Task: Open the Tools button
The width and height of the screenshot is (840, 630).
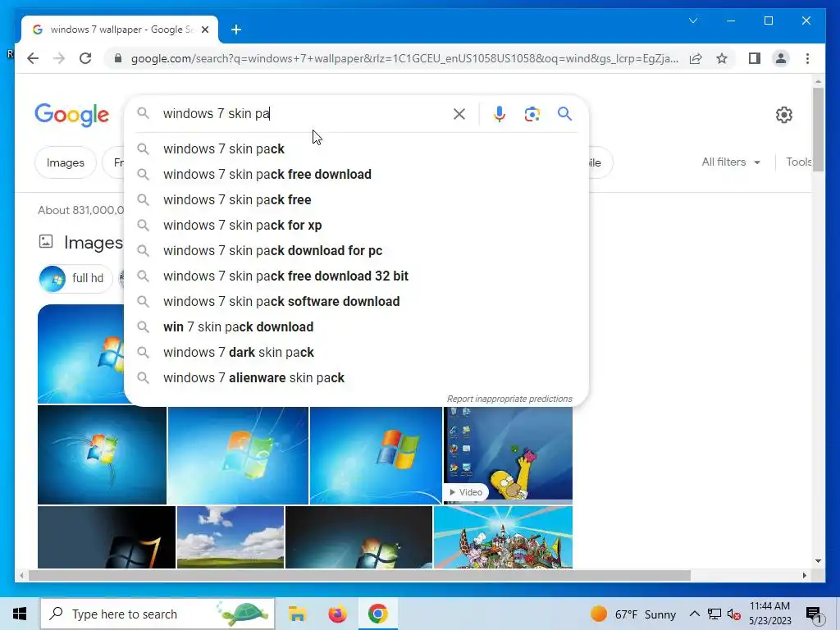Action: click(x=798, y=162)
